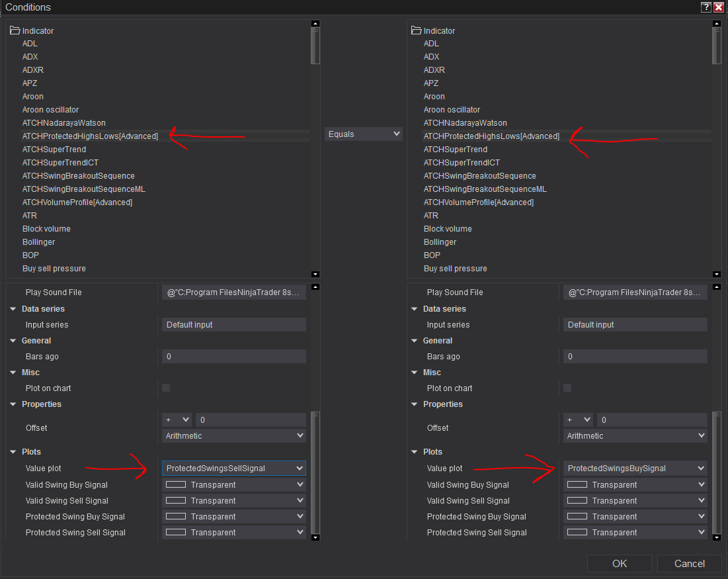
Task: Click right indicator list scroll-down arrow
Action: click(716, 274)
